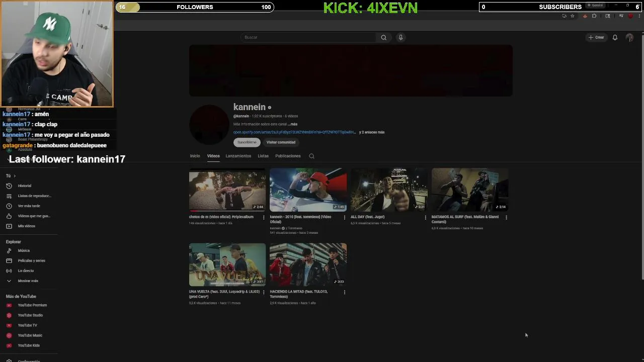This screenshot has width=644, height=362.
Task: Open options menu for 'HACIENDO LA MITAD' video
Action: pyautogui.click(x=345, y=292)
